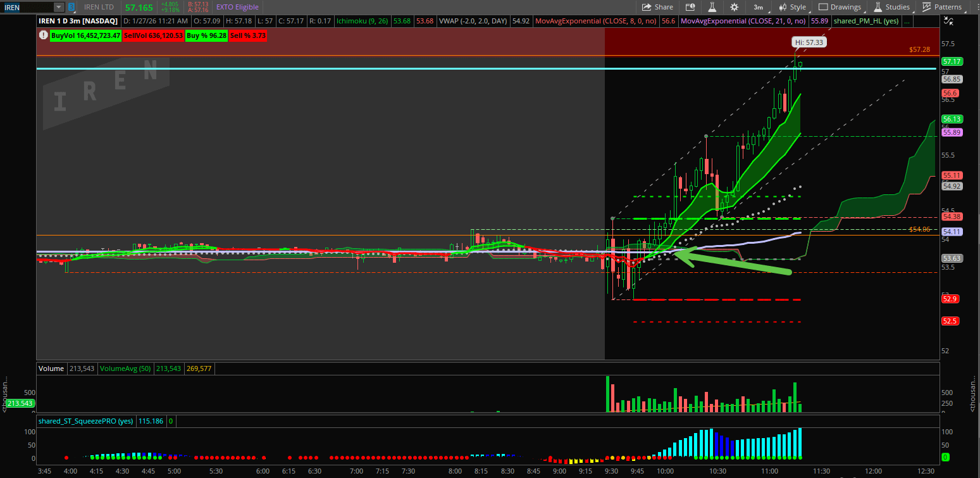
Task: Open the 3m timeframe dropdown
Action: pos(758,7)
